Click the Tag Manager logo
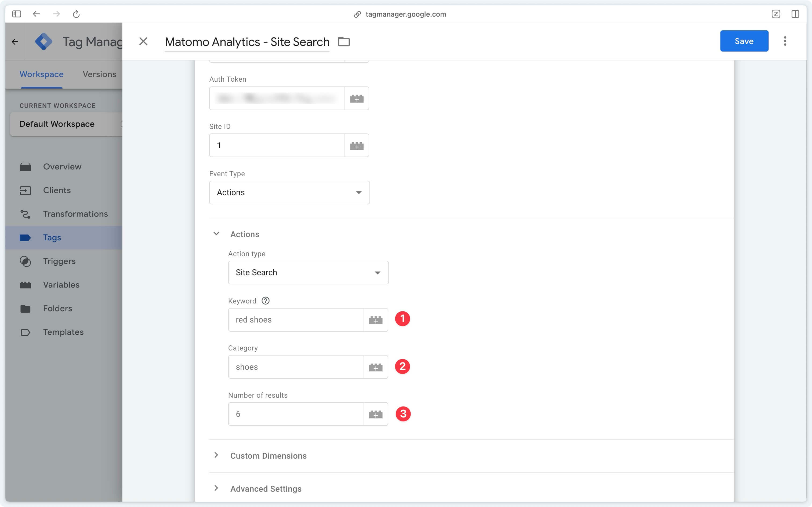812x507 pixels. (44, 42)
